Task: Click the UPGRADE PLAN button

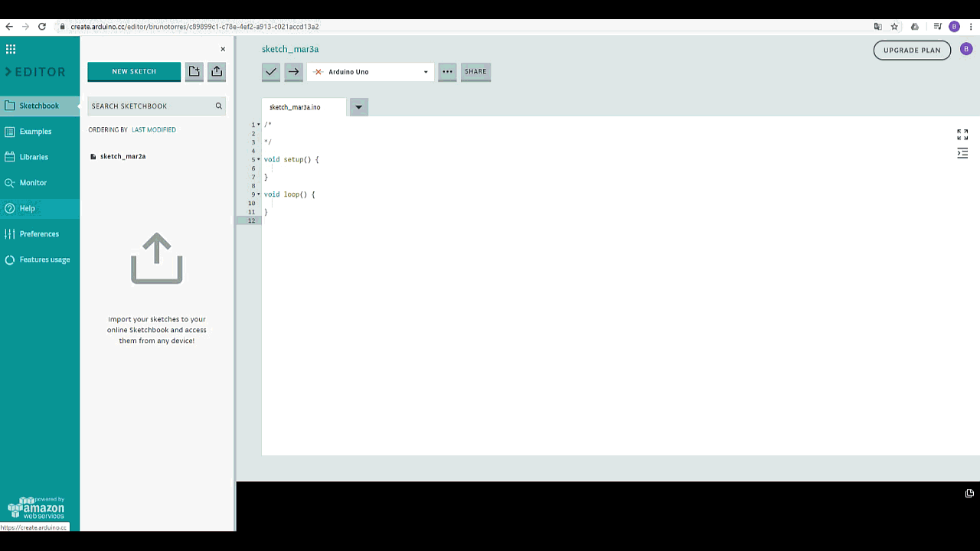Action: tap(912, 50)
